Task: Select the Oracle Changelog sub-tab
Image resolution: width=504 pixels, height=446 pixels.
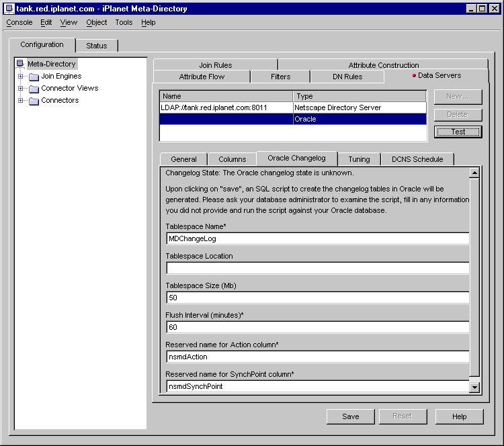Action: [x=296, y=158]
